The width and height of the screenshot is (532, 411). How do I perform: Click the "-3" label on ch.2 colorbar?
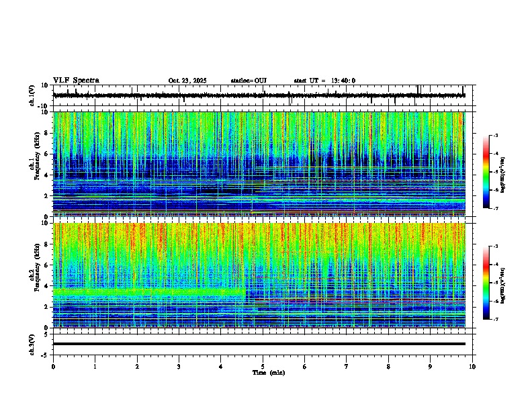click(494, 246)
